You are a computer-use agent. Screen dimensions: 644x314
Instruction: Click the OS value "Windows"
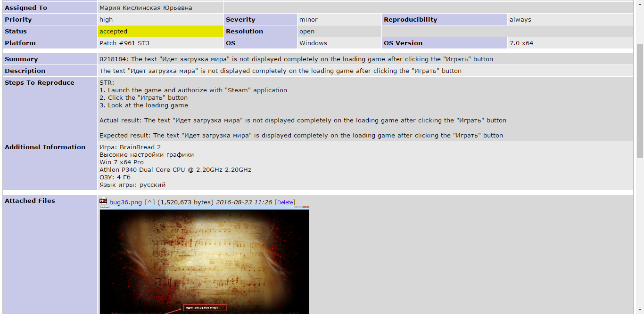coord(313,43)
